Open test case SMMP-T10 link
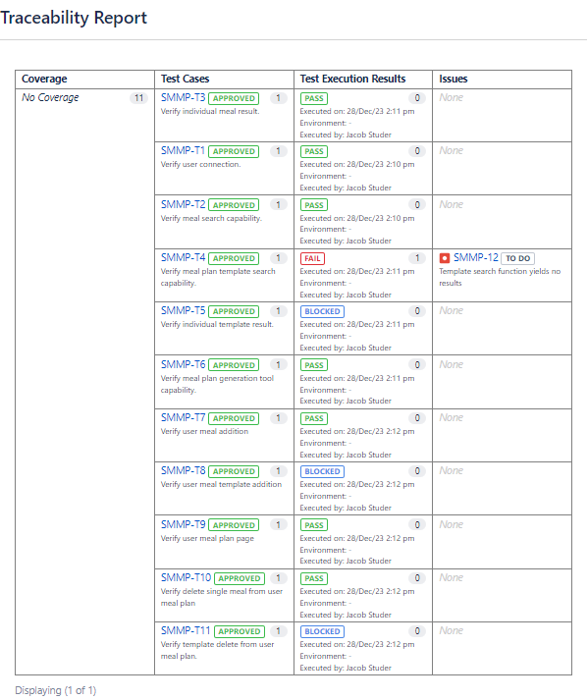The image size is (588, 700). [x=186, y=577]
